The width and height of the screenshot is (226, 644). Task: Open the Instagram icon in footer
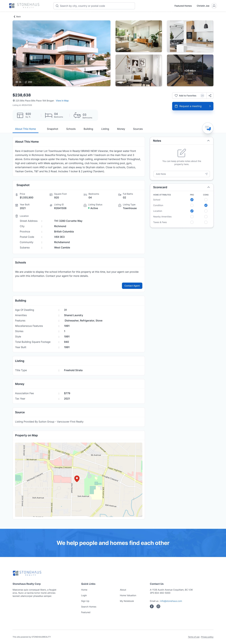coord(158,606)
